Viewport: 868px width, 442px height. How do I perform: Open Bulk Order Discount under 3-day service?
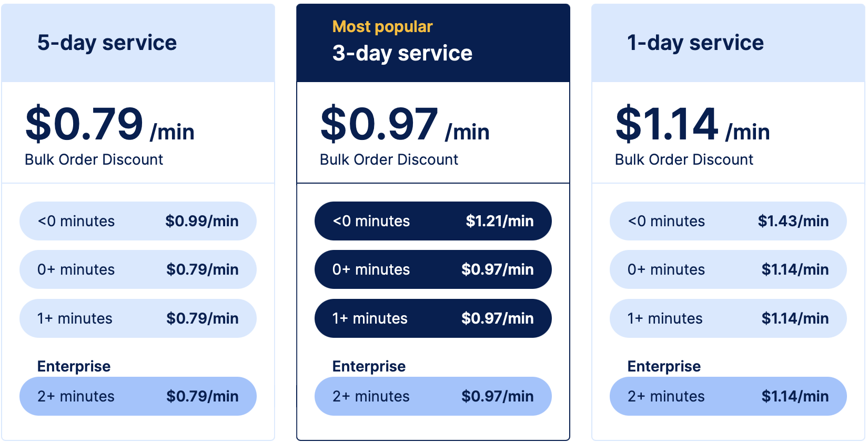389,159
